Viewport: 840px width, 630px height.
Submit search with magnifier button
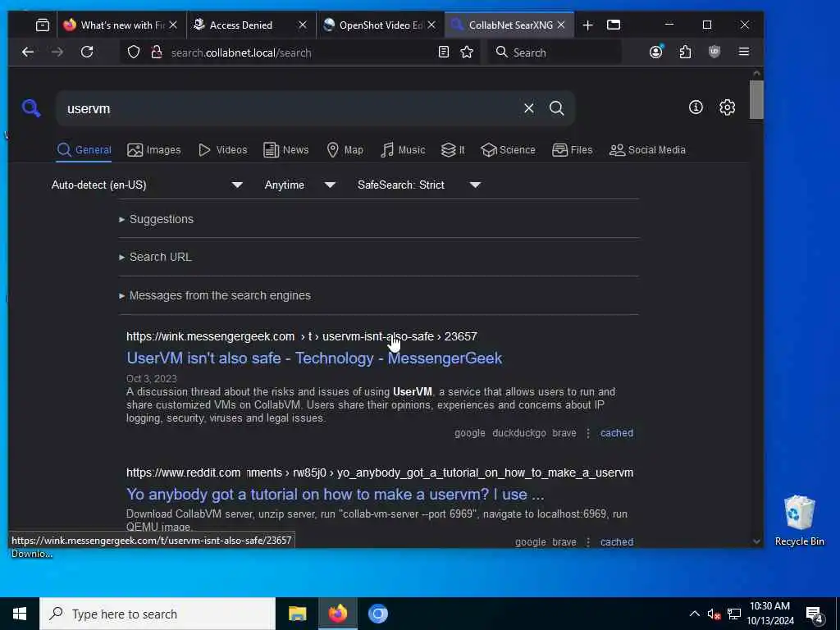click(x=557, y=108)
